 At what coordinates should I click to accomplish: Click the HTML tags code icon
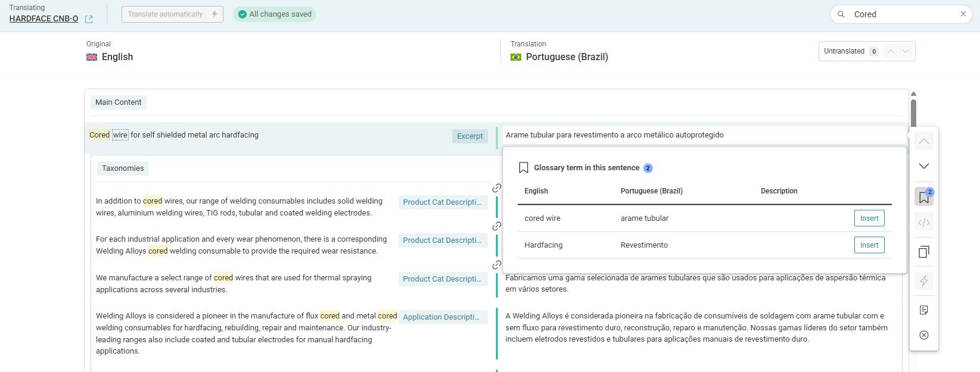click(923, 223)
